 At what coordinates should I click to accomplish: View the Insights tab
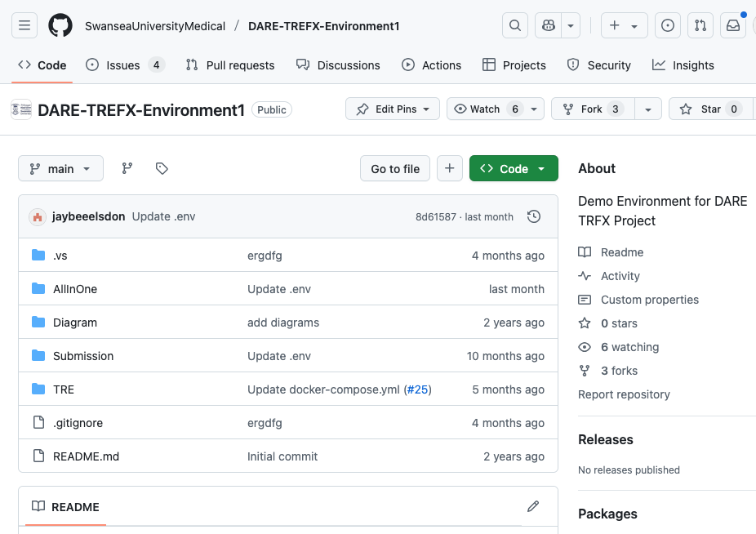pos(683,65)
